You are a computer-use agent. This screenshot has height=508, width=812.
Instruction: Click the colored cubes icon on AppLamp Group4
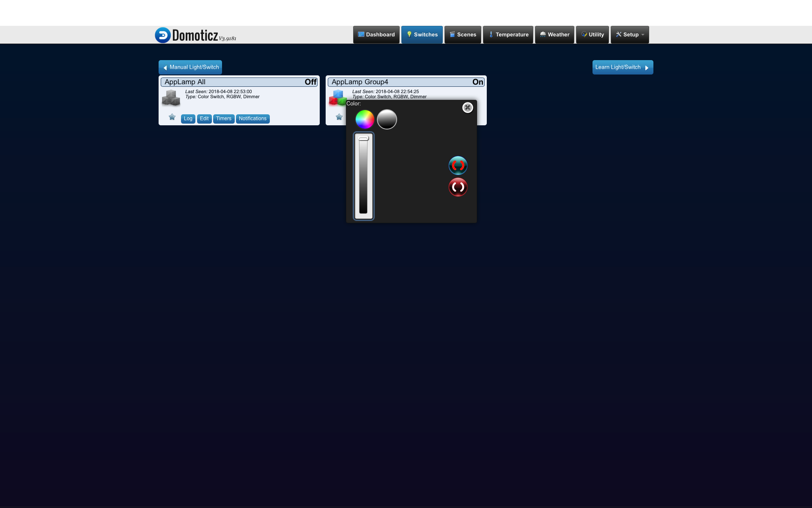(338, 97)
